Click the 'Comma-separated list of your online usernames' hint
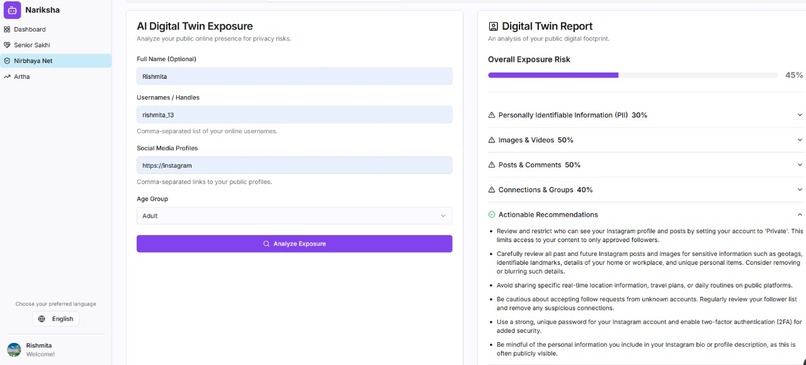This screenshot has height=365, width=806. [207, 131]
